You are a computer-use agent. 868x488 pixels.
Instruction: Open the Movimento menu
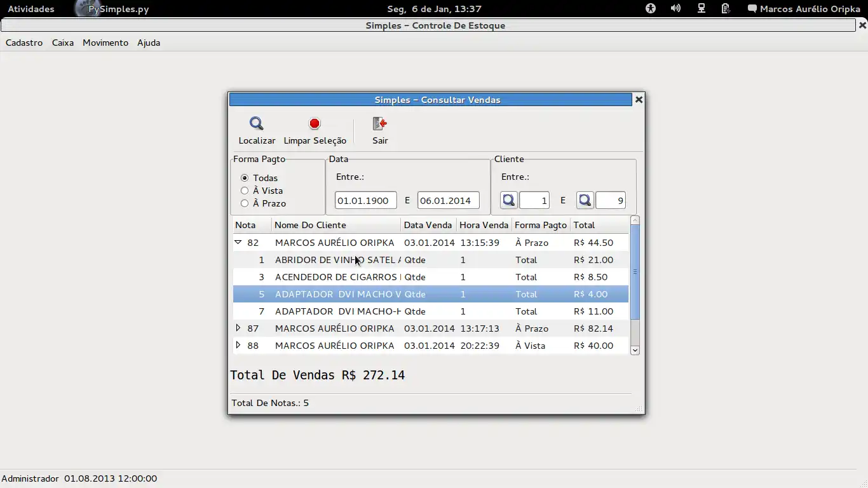tap(105, 43)
